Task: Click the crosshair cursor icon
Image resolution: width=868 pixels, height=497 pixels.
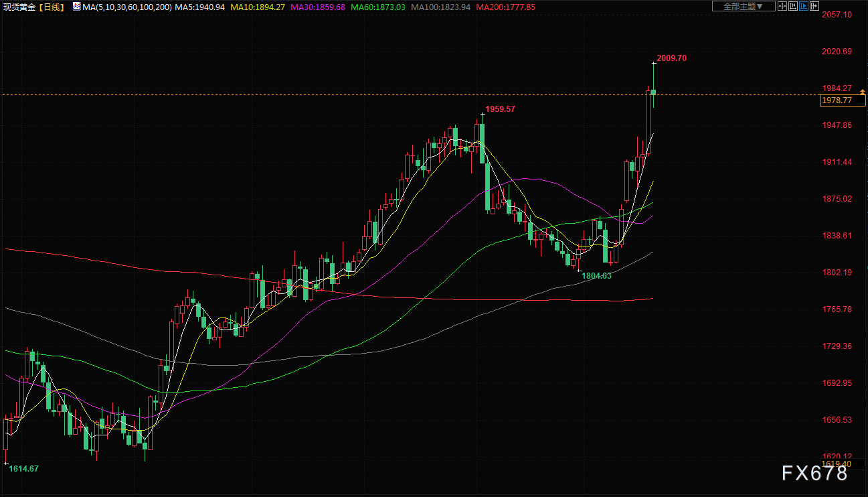Action: tap(782, 6)
